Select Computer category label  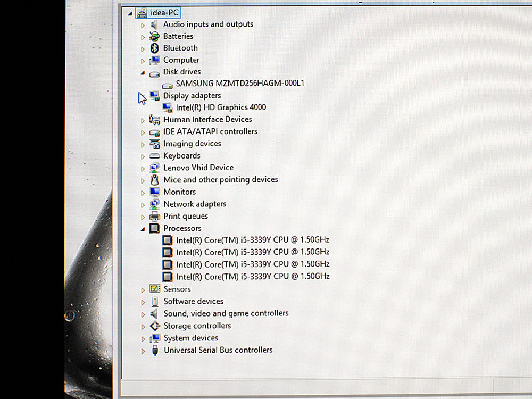click(x=181, y=60)
